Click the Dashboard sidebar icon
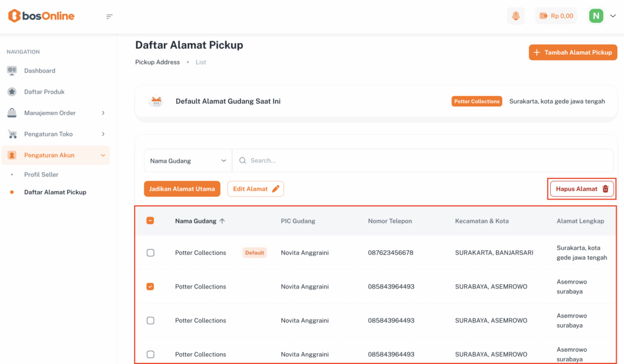Image resolution: width=624 pixels, height=364 pixels. pos(12,71)
